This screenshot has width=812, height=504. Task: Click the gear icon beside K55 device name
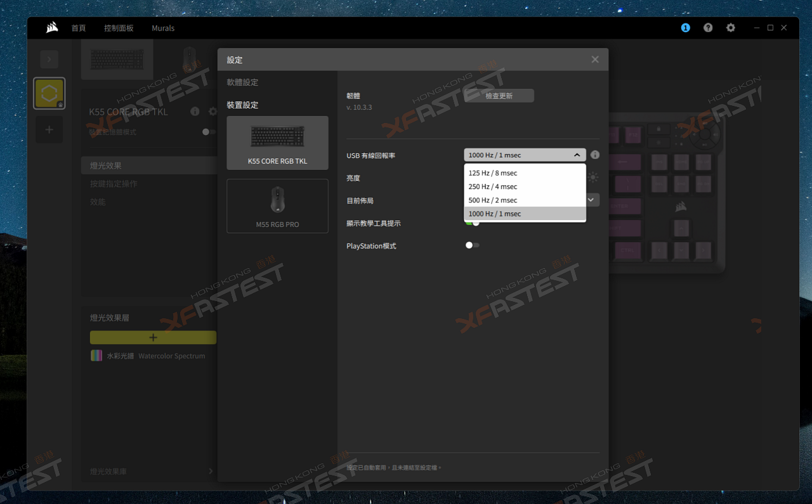(x=213, y=112)
